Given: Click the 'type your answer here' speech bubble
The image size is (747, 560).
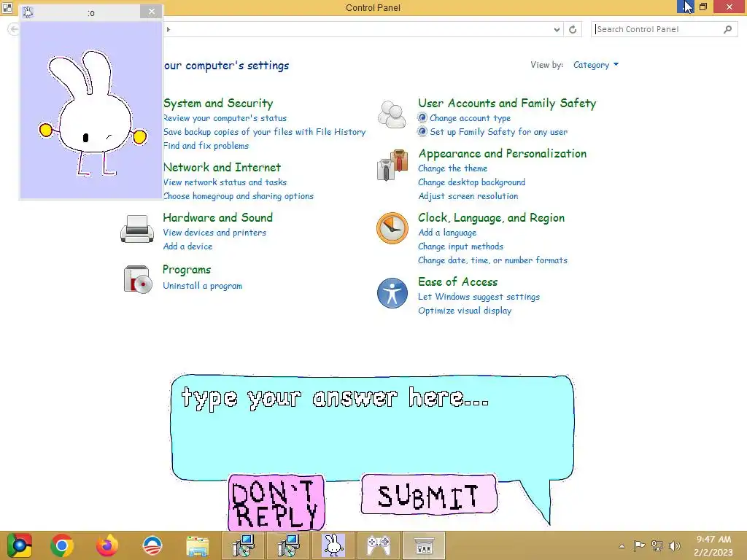Looking at the screenshot, I should point(372,427).
